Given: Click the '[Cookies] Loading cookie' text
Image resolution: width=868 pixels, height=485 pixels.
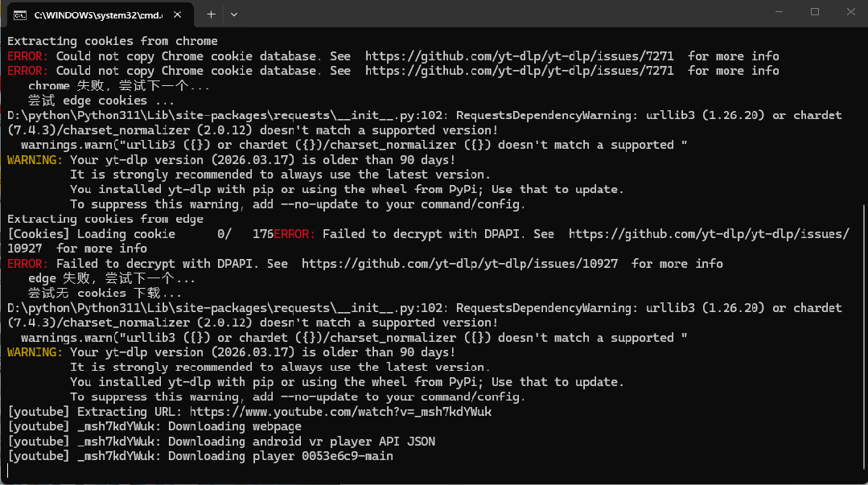Looking at the screenshot, I should (x=92, y=234).
